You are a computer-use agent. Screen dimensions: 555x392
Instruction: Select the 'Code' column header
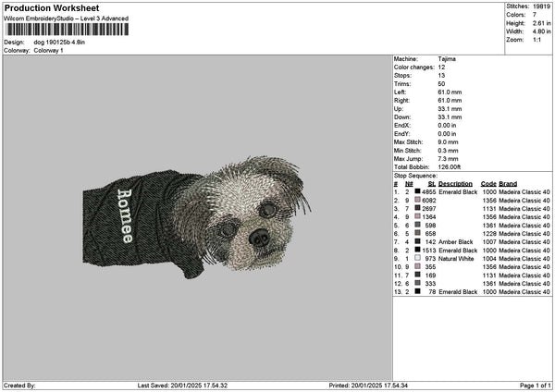488,184
